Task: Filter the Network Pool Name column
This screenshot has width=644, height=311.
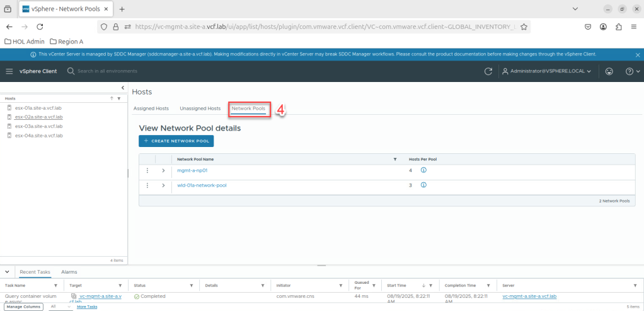Action: [x=395, y=159]
